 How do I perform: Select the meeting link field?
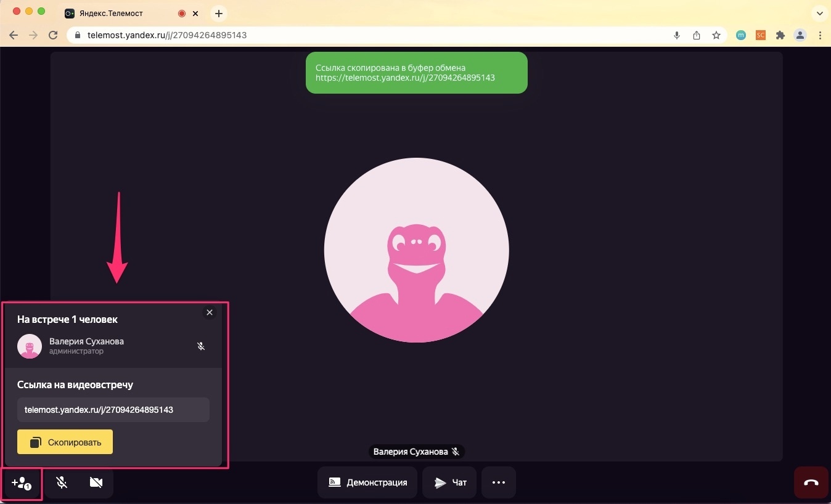click(x=113, y=410)
